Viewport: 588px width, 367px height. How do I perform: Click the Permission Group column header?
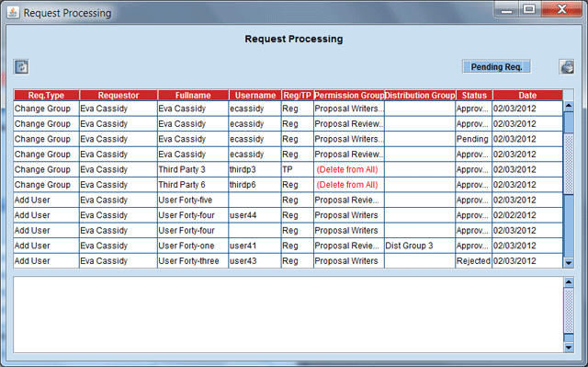349,96
